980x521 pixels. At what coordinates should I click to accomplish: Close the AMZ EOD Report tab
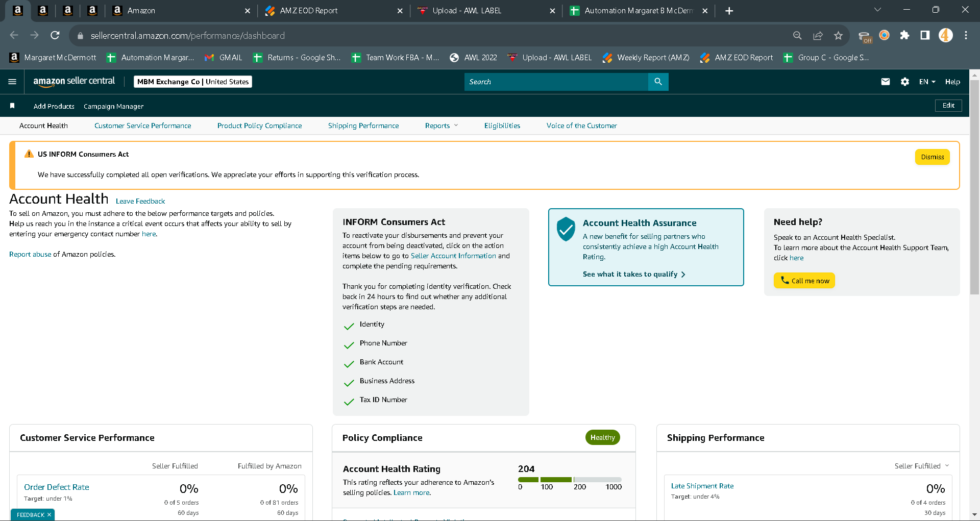(400, 11)
